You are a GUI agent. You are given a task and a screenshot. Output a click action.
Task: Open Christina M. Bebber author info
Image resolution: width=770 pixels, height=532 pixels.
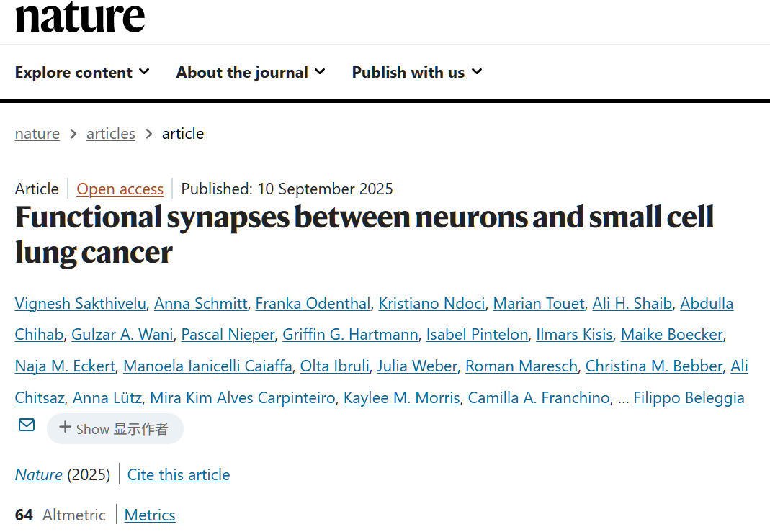[x=653, y=366]
